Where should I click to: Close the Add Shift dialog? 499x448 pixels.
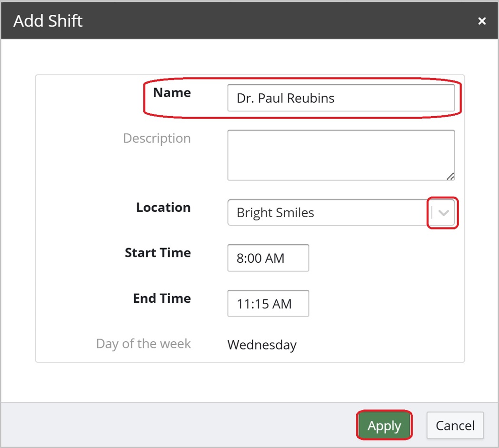point(482,21)
